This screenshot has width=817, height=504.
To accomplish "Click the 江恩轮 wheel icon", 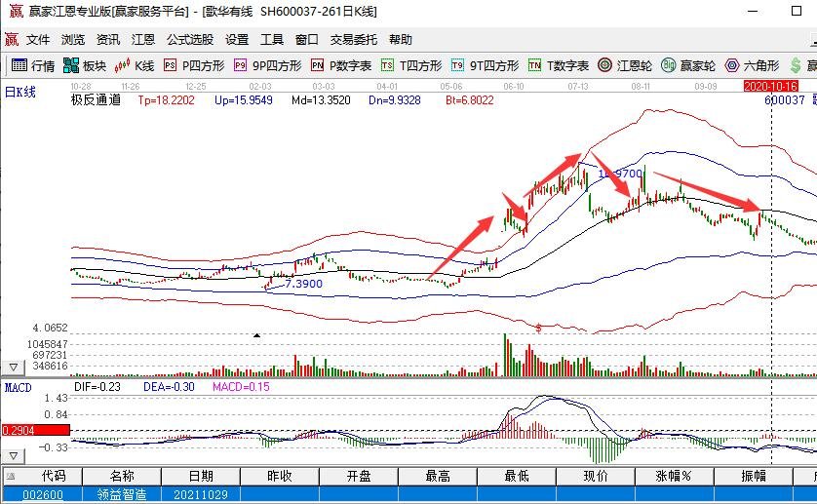I will coord(604,65).
